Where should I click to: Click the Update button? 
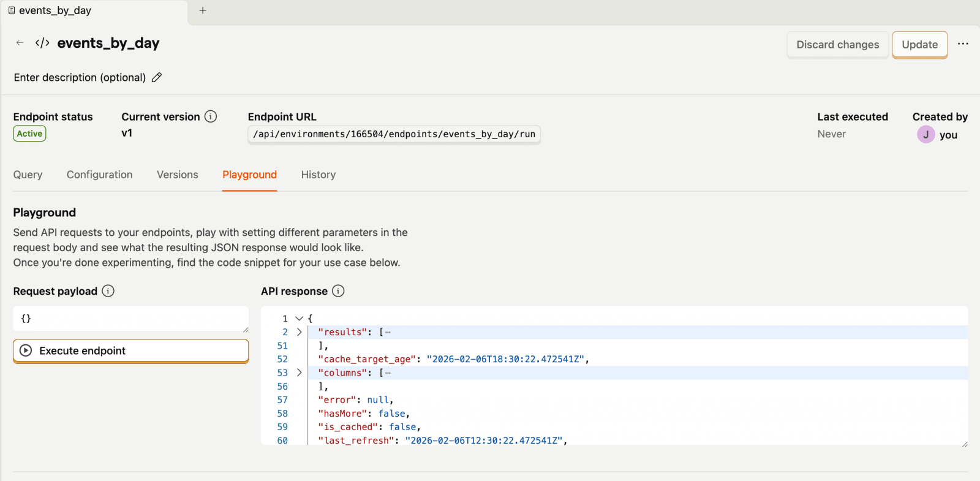pyautogui.click(x=919, y=45)
